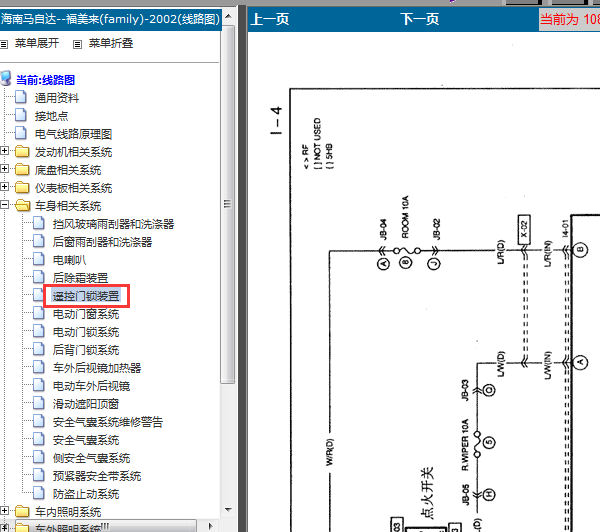Open the 接地点 page icon

21,115
